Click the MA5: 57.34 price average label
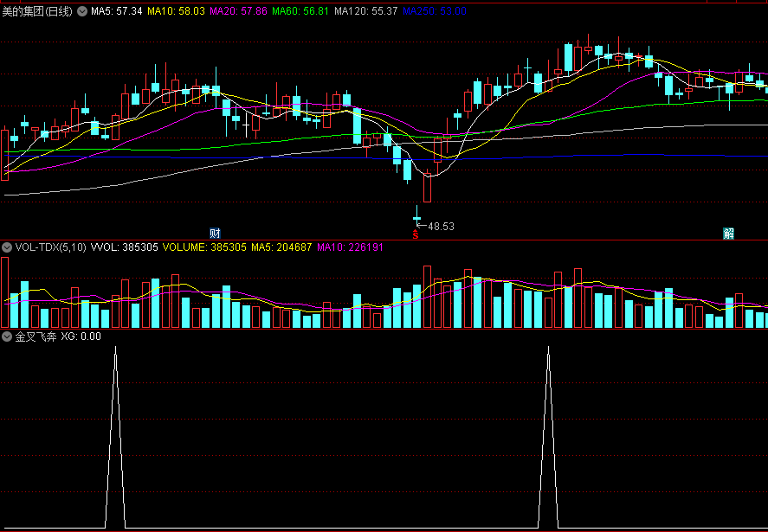This screenshot has width=768, height=532. (117, 11)
